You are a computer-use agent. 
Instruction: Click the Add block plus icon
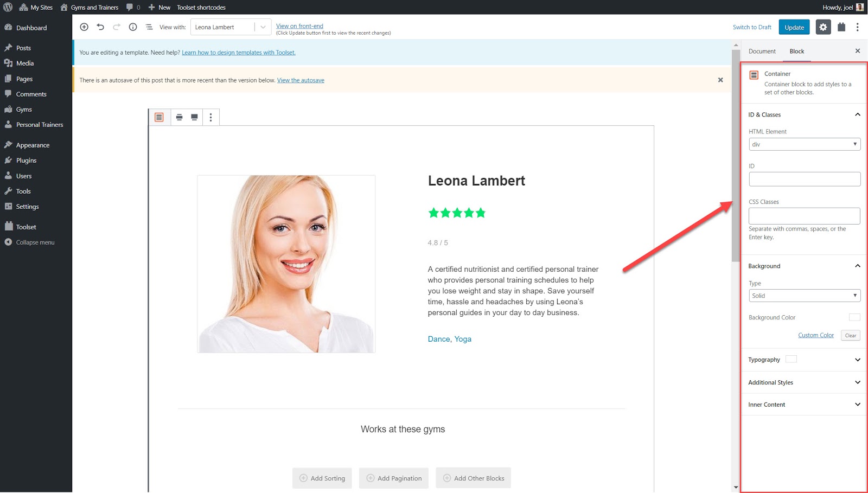tap(84, 27)
